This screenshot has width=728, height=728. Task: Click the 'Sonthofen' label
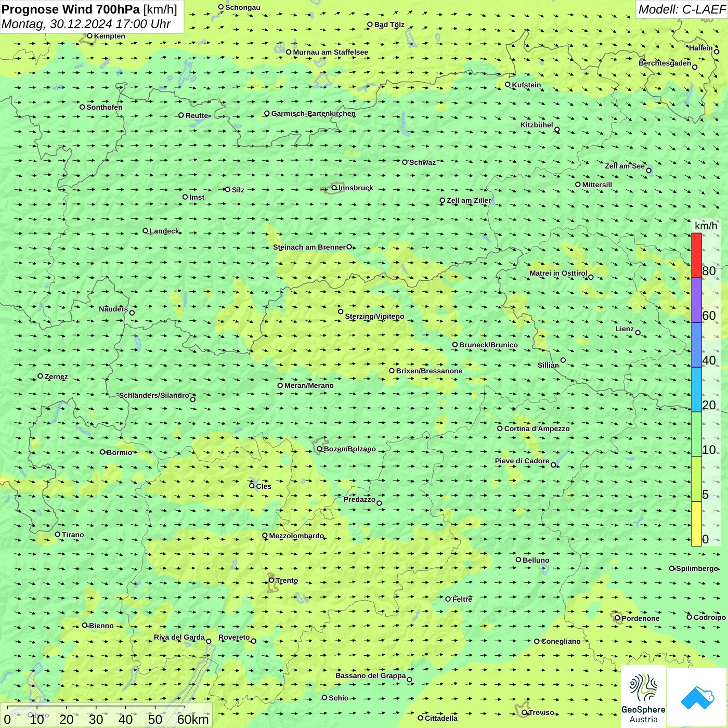105,107
